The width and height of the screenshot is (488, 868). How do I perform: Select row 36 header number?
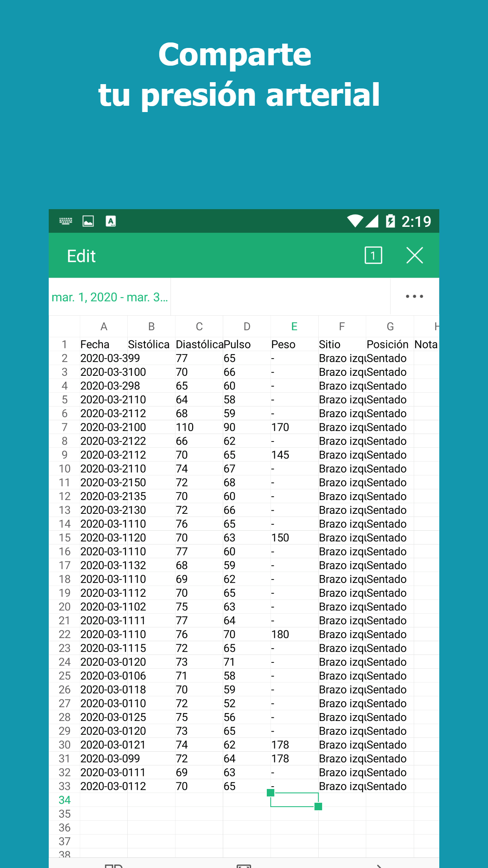(64, 828)
